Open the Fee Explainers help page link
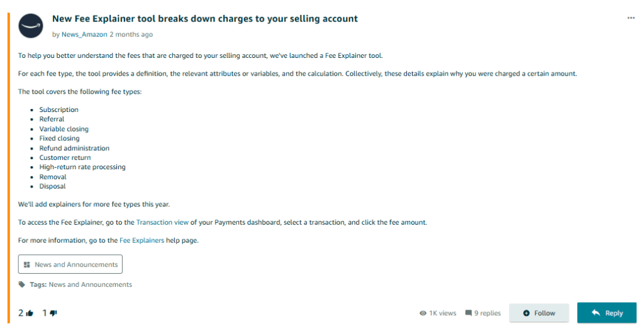The image size is (644, 336). [142, 240]
